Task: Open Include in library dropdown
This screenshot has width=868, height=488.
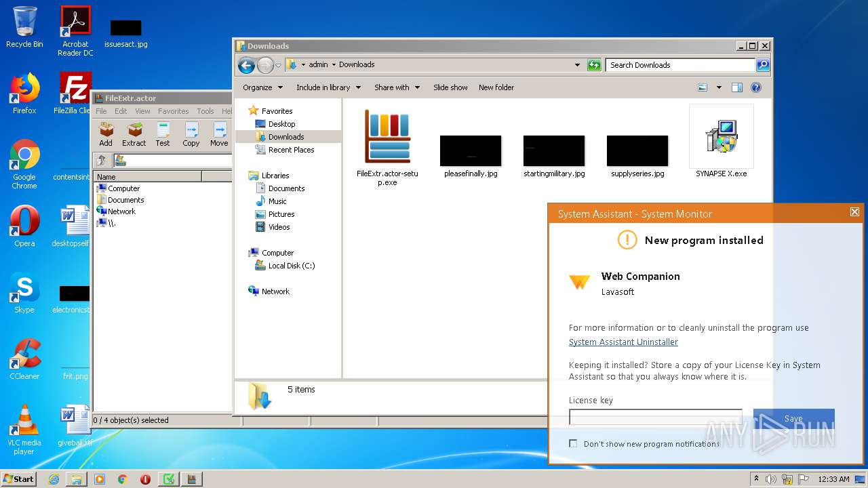Action: coord(328,87)
